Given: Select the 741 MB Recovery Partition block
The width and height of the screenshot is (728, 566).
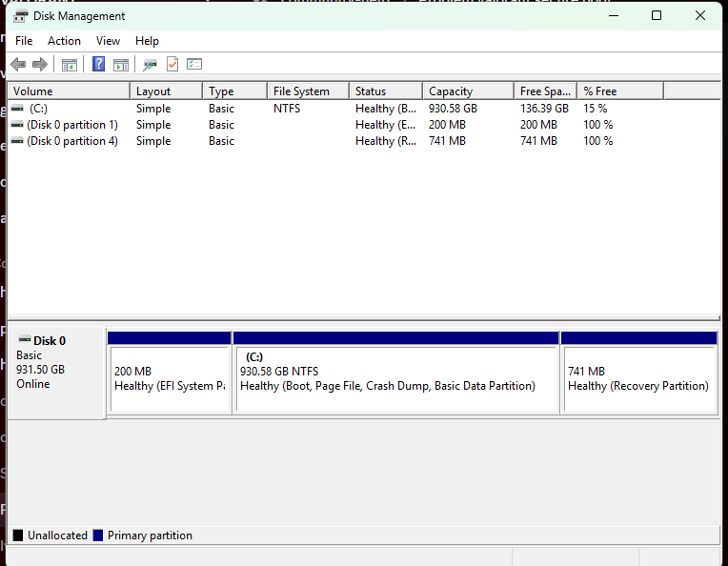Looking at the screenshot, I should tap(639, 373).
